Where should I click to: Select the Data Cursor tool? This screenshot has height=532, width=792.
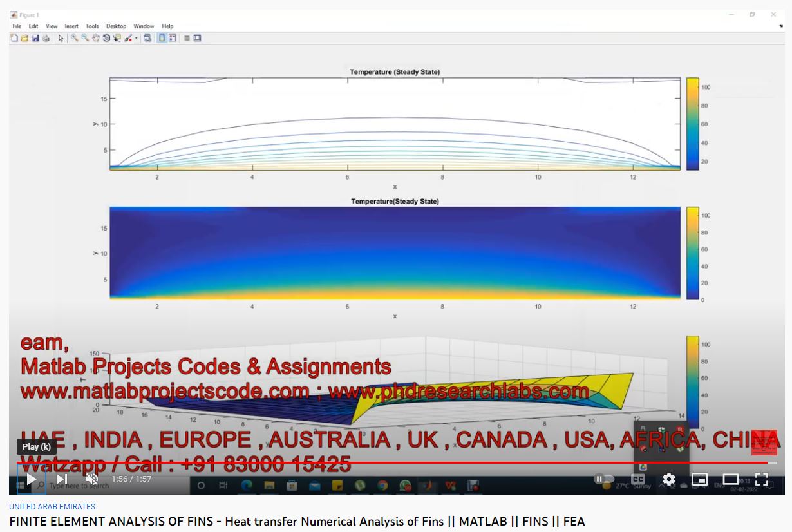(x=117, y=38)
